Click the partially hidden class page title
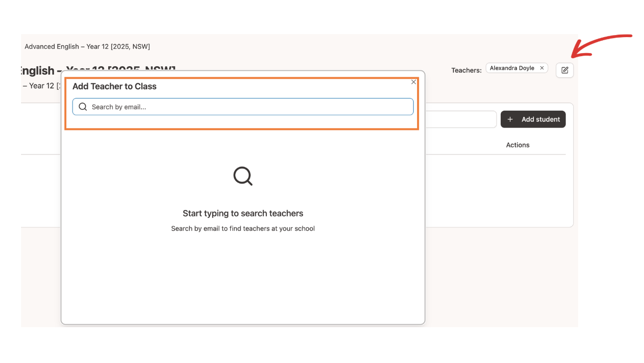Image resolution: width=644 pixels, height=363 pixels. tap(38, 71)
